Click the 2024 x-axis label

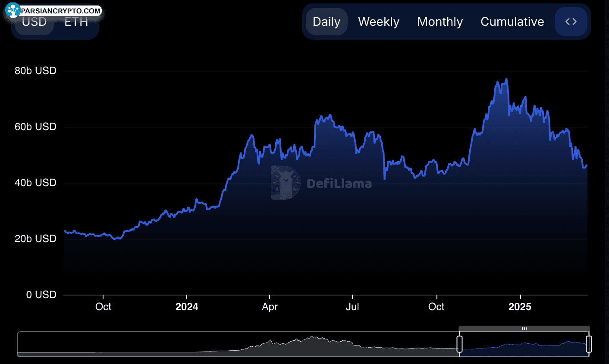click(187, 307)
